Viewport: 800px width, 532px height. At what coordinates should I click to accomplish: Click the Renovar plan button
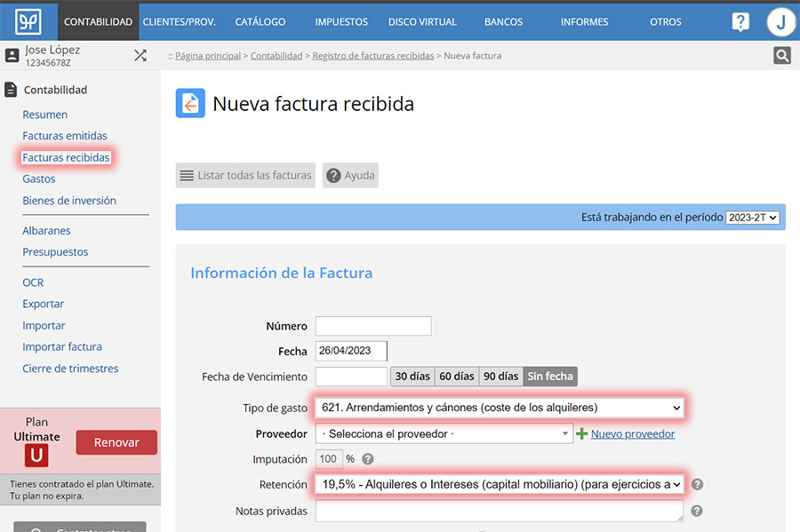coord(116,442)
